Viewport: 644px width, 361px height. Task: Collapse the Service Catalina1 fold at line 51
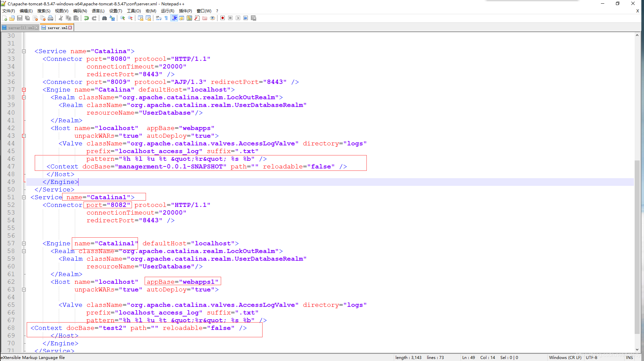pos(24,197)
